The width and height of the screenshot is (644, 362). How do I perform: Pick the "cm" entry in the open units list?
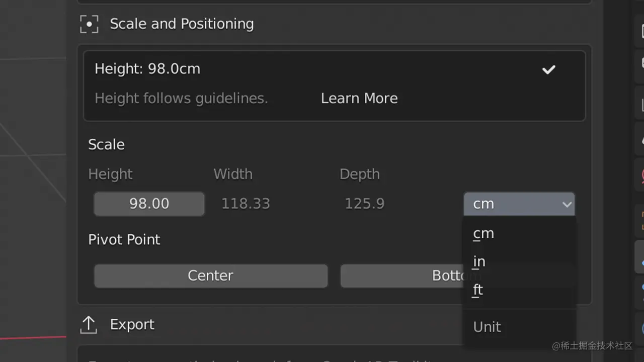pos(484,233)
